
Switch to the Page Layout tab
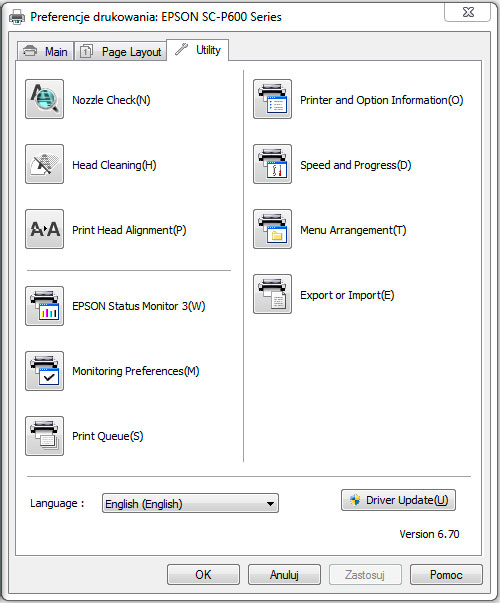(x=120, y=52)
